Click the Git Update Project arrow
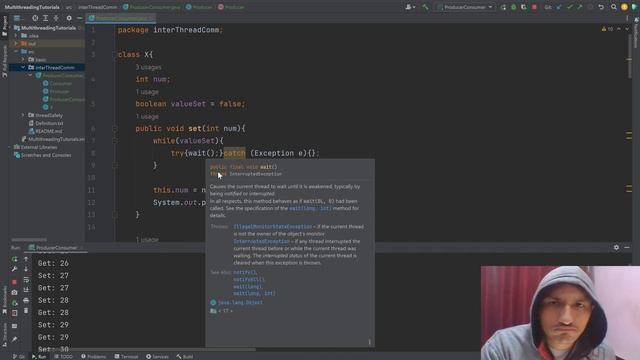The width and height of the screenshot is (640, 360). coord(559,7)
